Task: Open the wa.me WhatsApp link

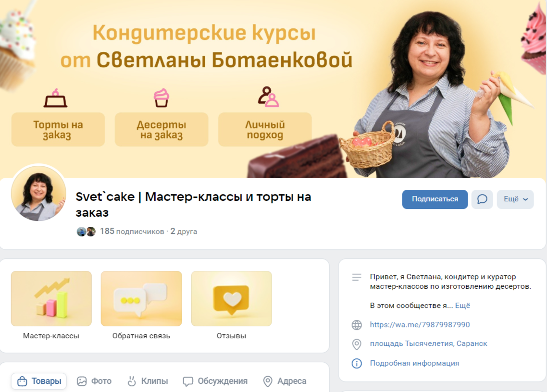Action: pos(420,325)
